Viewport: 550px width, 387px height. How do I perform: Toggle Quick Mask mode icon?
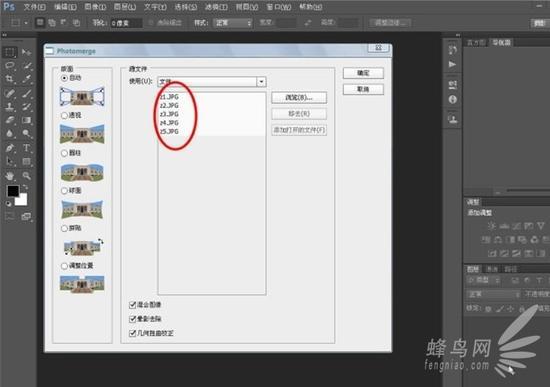click(10, 216)
